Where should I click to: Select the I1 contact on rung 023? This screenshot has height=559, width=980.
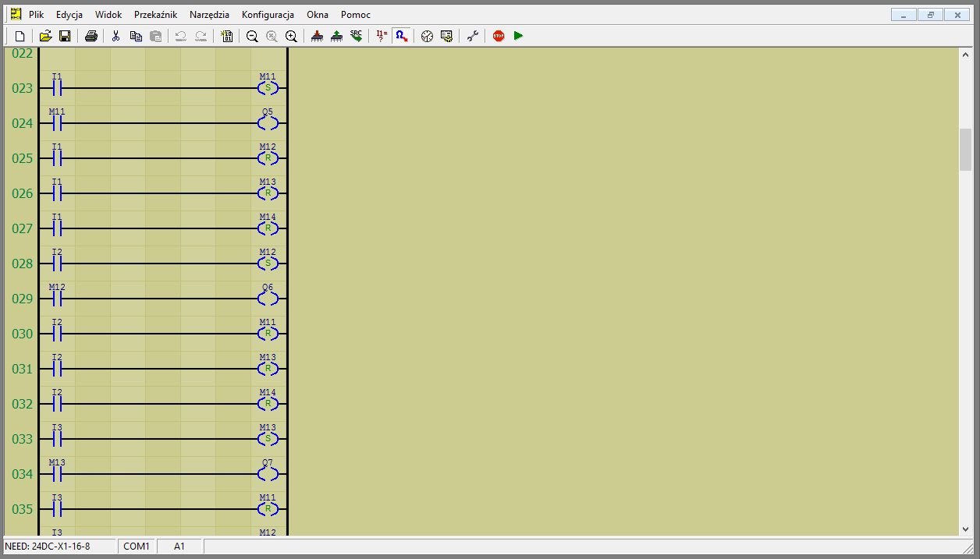tap(56, 88)
